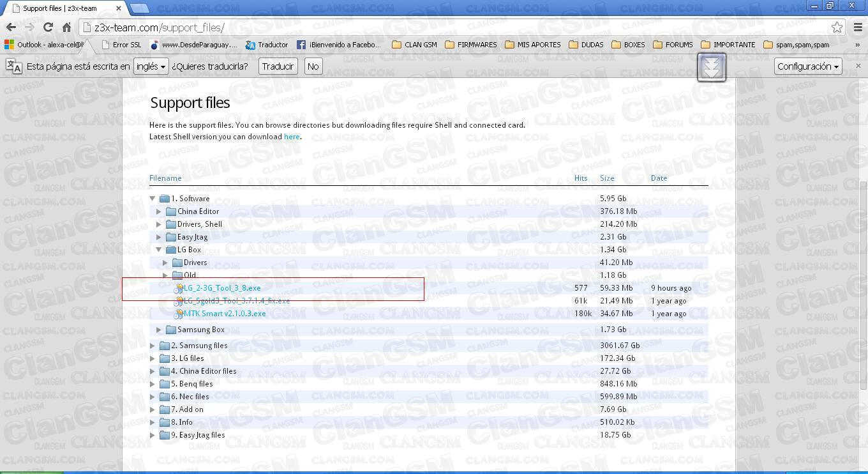Screen dimensions: 868x474
Task: Open the Error SSL bookmark
Action: 121,45
